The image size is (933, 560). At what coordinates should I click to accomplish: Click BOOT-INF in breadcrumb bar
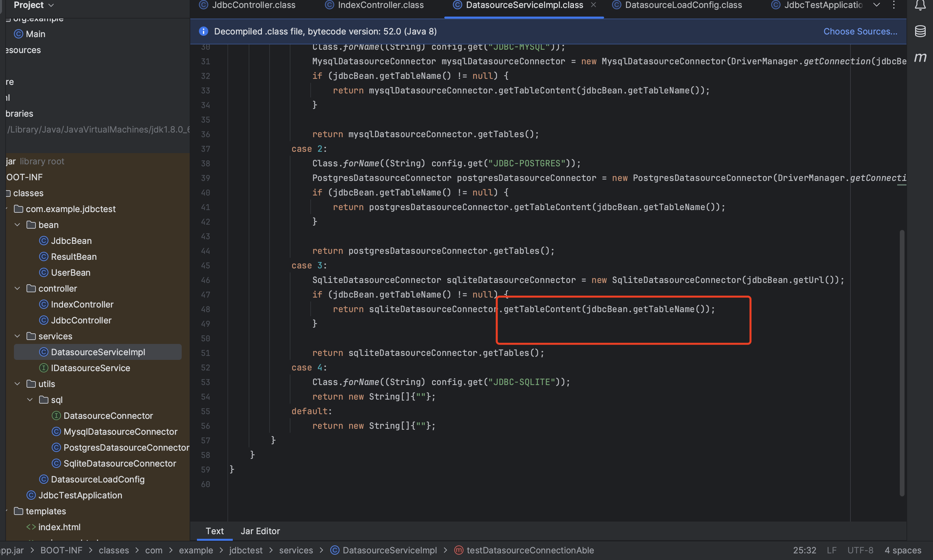[x=61, y=550]
